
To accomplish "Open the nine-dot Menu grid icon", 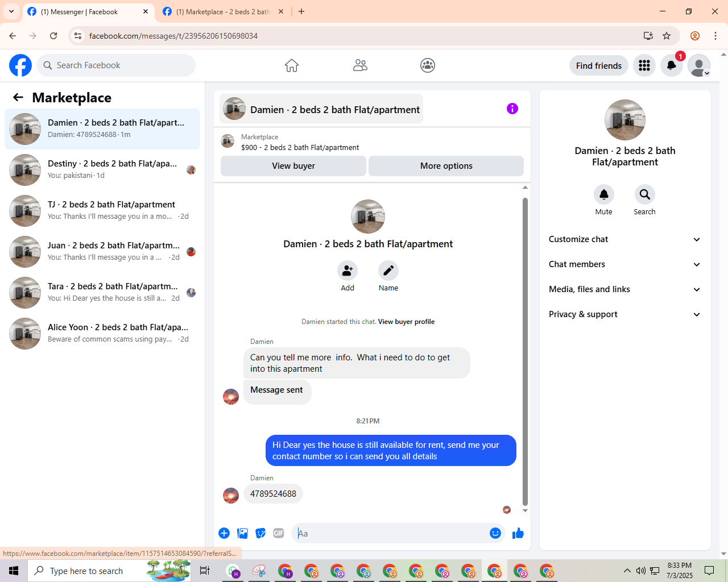I will (644, 65).
